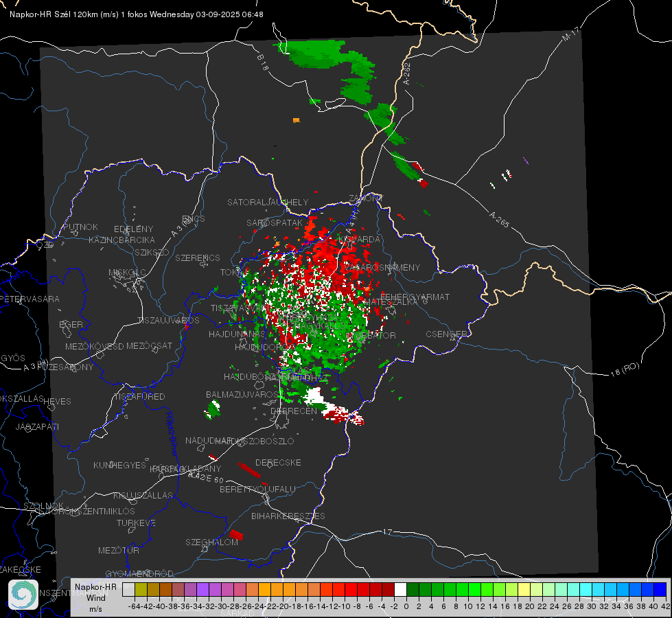This screenshot has width=672, height=618.
Task: Click the BIHARKERESZTES city label
Action: (x=288, y=516)
